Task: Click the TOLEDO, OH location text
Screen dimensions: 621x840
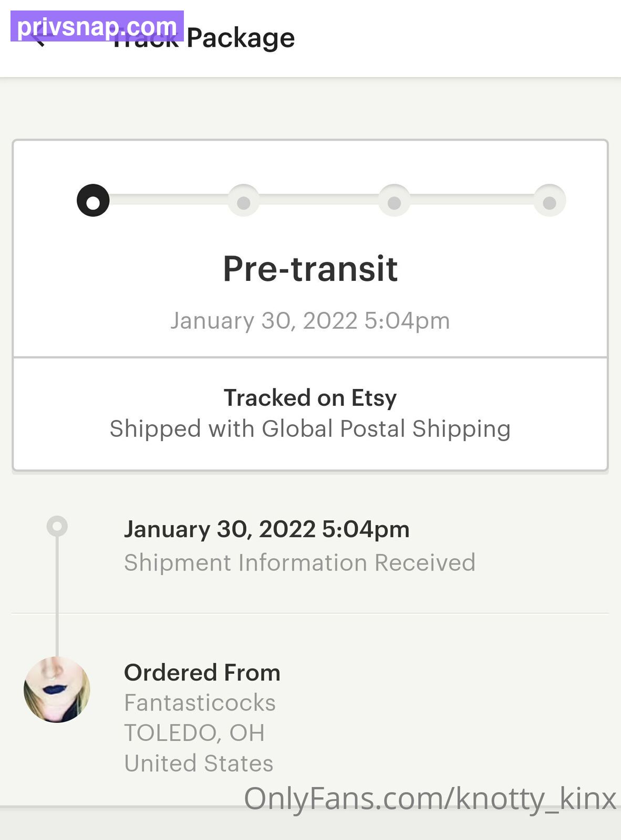Action: tap(194, 732)
